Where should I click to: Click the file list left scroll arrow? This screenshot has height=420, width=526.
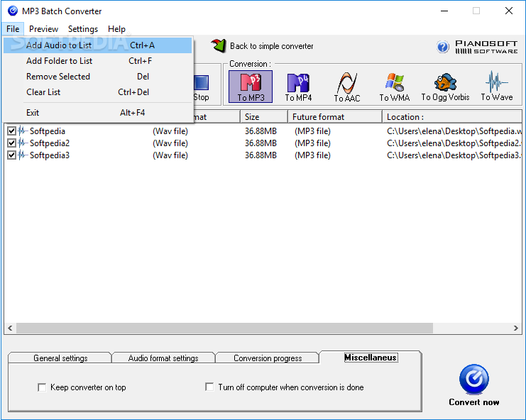pyautogui.click(x=10, y=328)
